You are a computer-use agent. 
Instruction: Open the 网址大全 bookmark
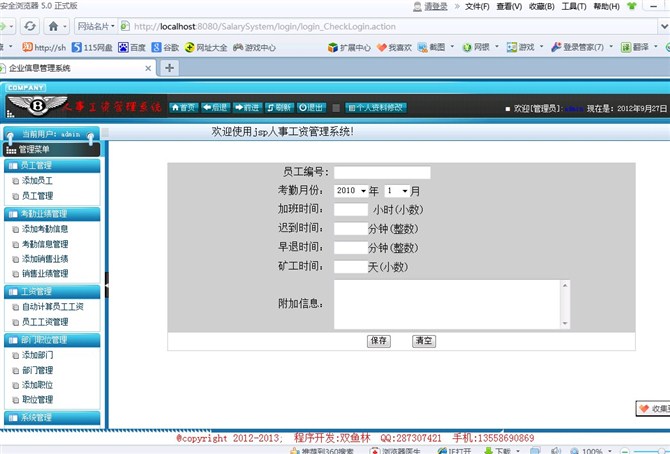pyautogui.click(x=206, y=47)
